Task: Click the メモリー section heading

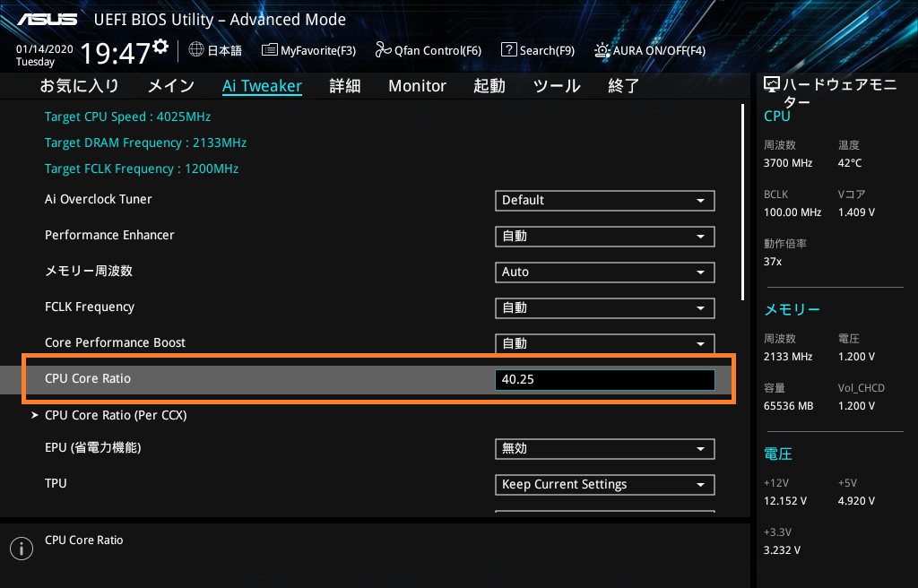Action: point(792,309)
